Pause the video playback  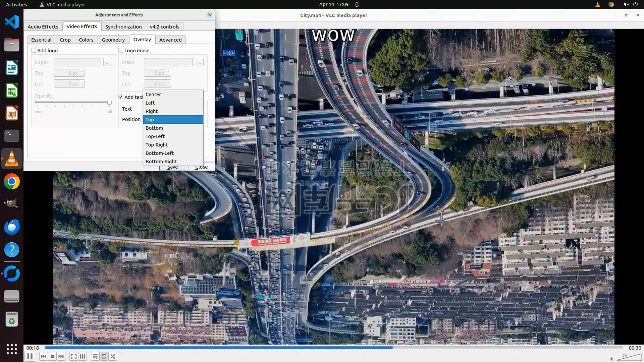pos(30,356)
